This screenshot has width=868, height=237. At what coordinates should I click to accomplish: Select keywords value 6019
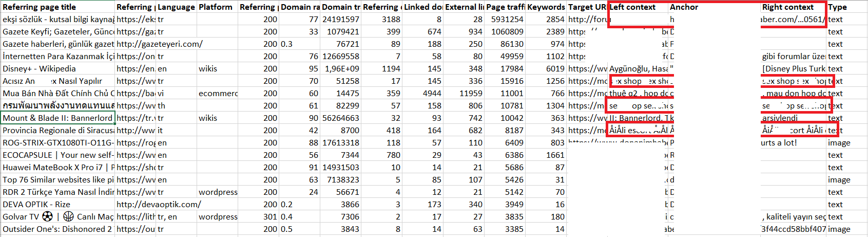pyautogui.click(x=546, y=68)
